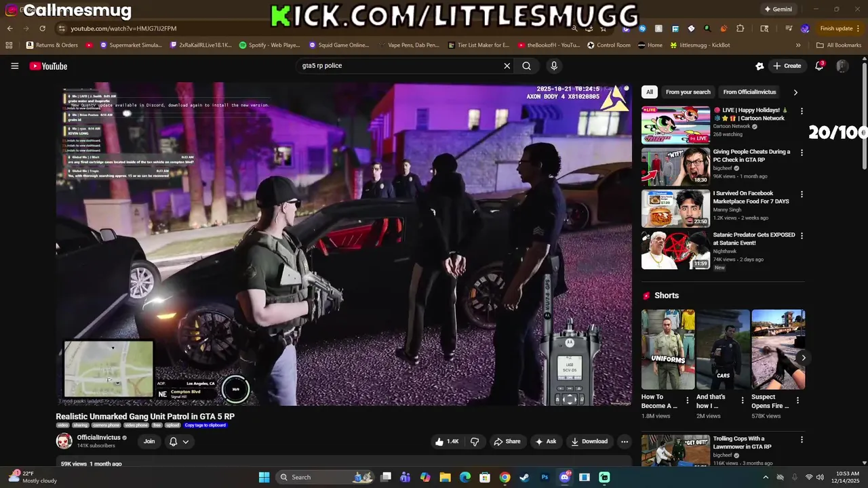Open more actions below the video
The image size is (868, 488).
tap(625, 441)
